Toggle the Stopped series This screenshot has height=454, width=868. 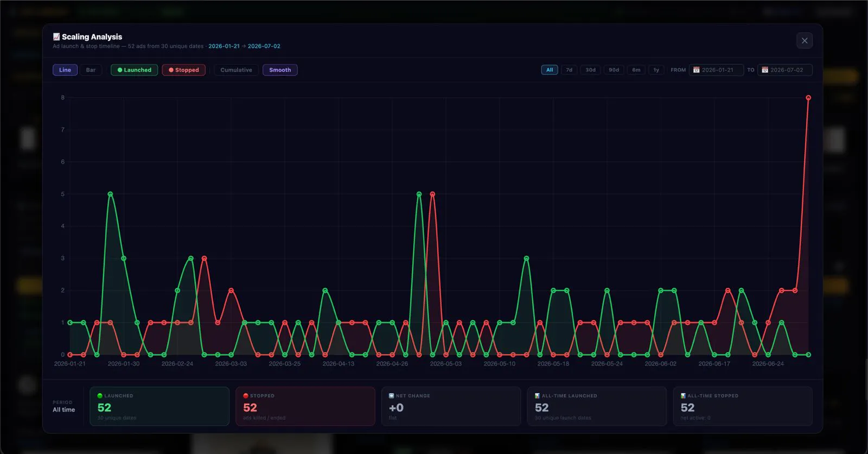click(x=184, y=70)
